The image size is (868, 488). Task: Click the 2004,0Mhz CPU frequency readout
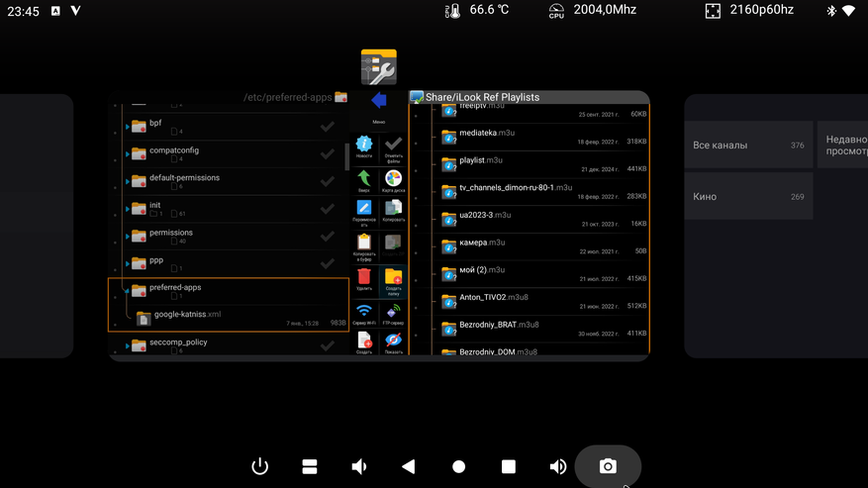click(x=605, y=10)
